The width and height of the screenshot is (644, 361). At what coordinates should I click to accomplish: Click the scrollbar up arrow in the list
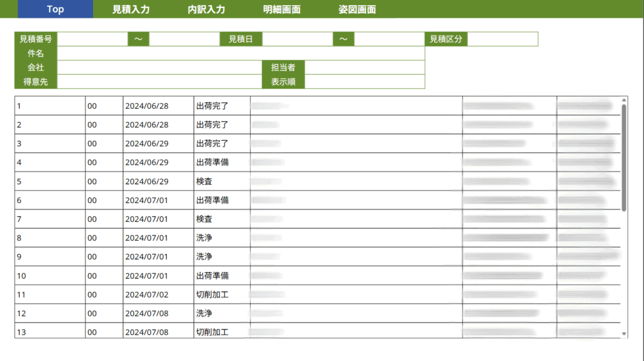(x=624, y=100)
